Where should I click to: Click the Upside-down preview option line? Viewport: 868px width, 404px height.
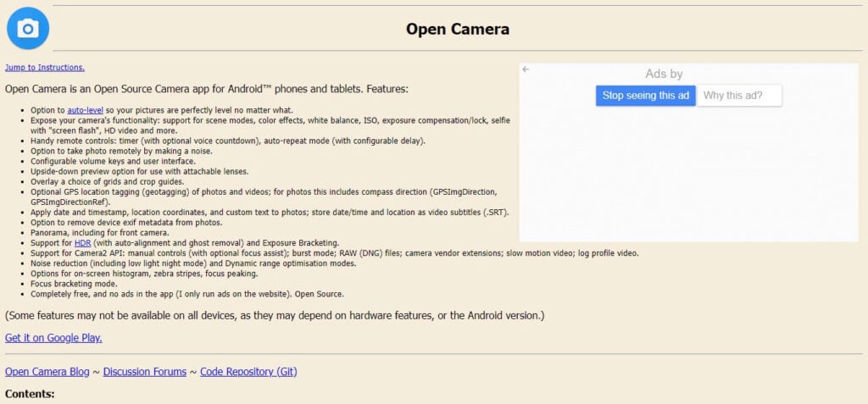coord(140,171)
